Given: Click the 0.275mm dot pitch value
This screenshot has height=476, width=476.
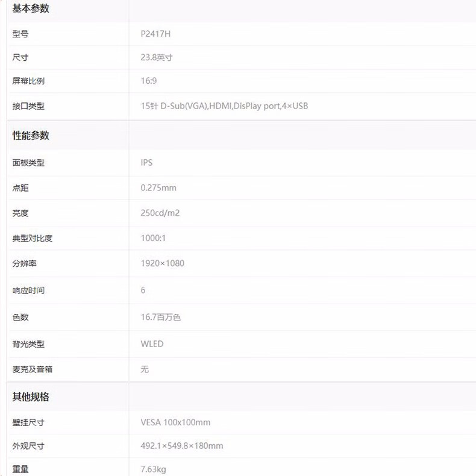Looking at the screenshot, I should pos(158,188).
